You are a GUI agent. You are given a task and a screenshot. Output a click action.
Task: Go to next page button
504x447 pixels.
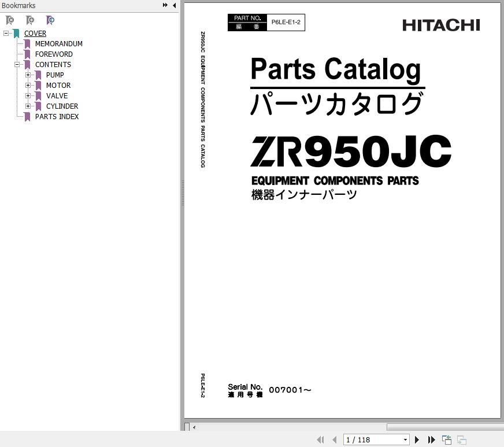pyautogui.click(x=417, y=439)
